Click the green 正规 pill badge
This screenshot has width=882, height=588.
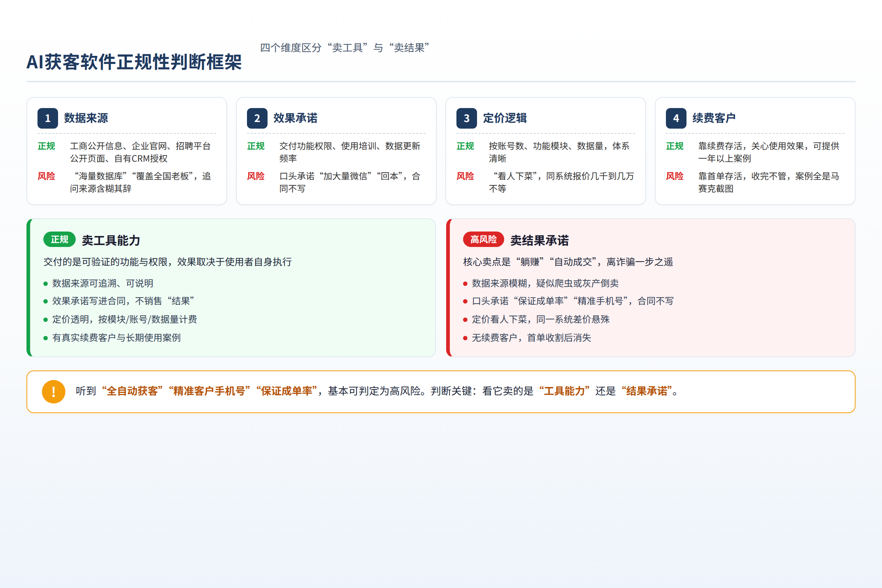tap(60, 239)
